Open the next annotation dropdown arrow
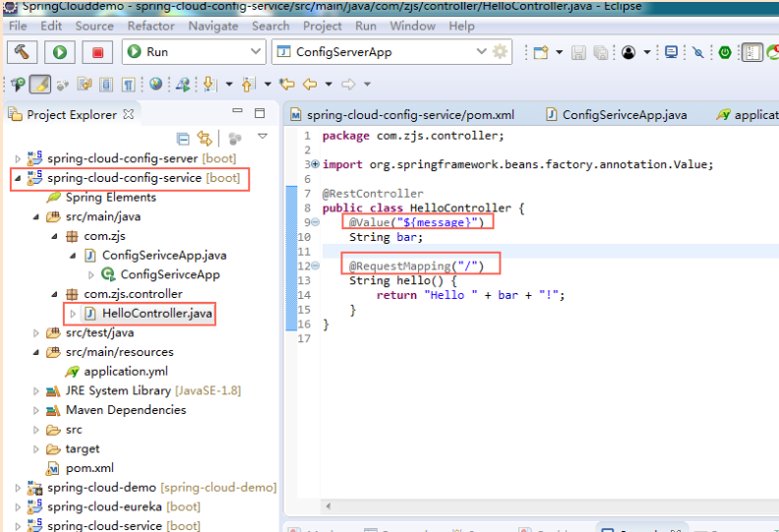This screenshot has width=779, height=532. click(229, 84)
